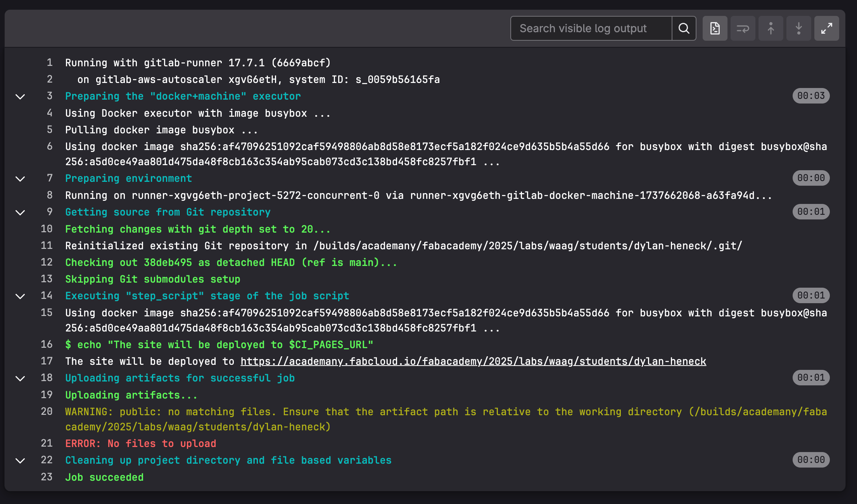This screenshot has height=504, width=857.
Task: Click line number 1 link
Action: point(50,62)
